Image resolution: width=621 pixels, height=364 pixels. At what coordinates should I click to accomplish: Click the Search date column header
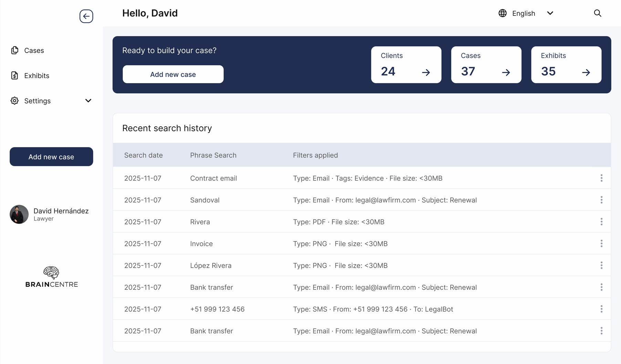[x=143, y=155]
